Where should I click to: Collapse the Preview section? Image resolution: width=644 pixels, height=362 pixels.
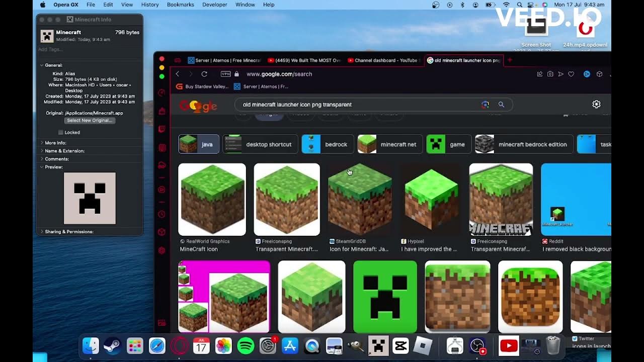click(x=42, y=167)
